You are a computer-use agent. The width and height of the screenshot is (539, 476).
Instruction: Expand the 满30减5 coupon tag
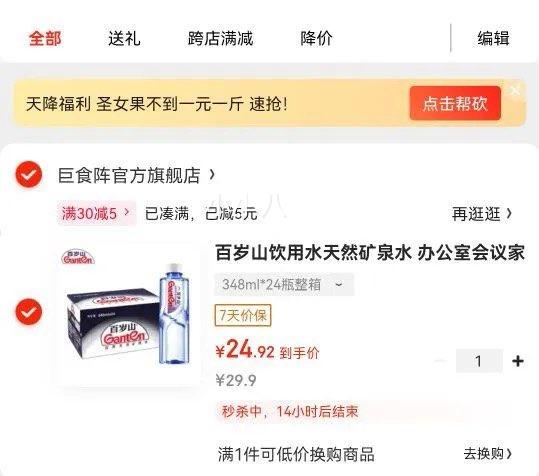coord(96,213)
